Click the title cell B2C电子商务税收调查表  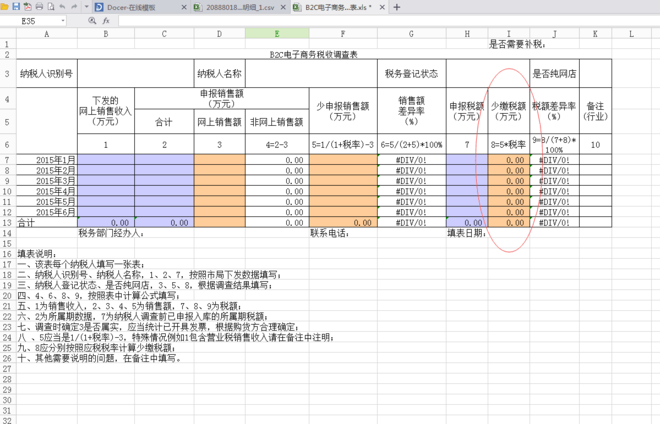(x=314, y=54)
